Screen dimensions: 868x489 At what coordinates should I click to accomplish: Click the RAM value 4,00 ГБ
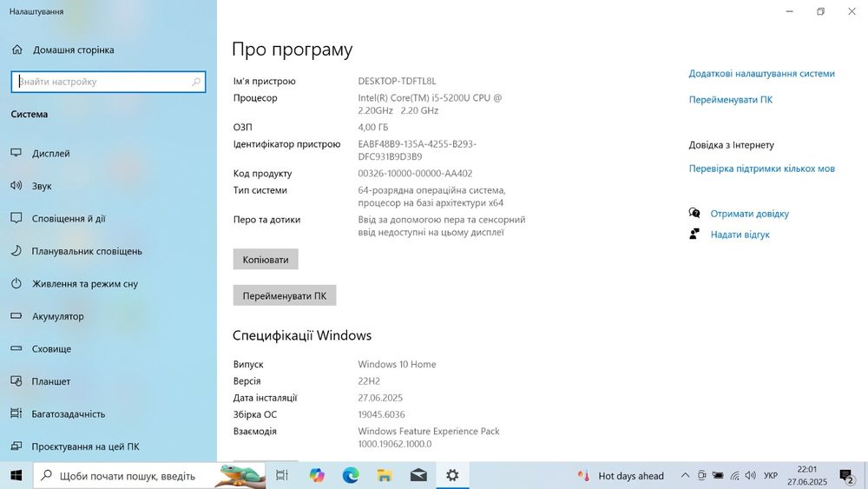[x=373, y=128]
